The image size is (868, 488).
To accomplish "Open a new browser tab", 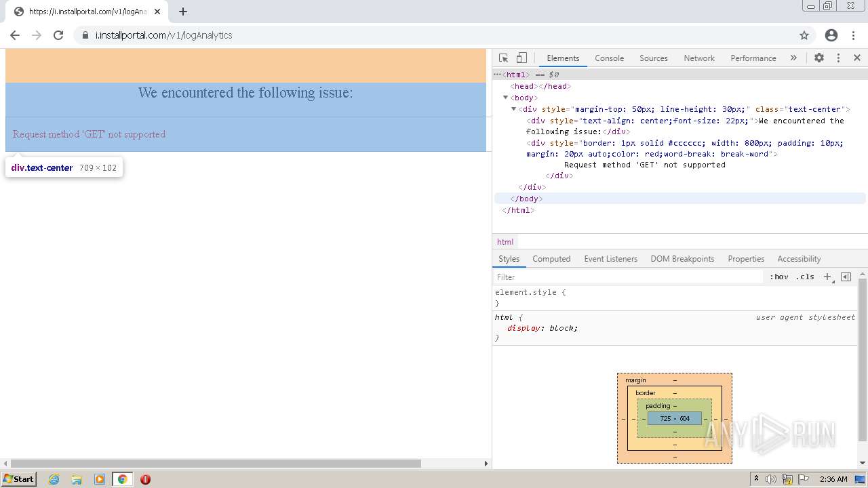I will (x=183, y=12).
